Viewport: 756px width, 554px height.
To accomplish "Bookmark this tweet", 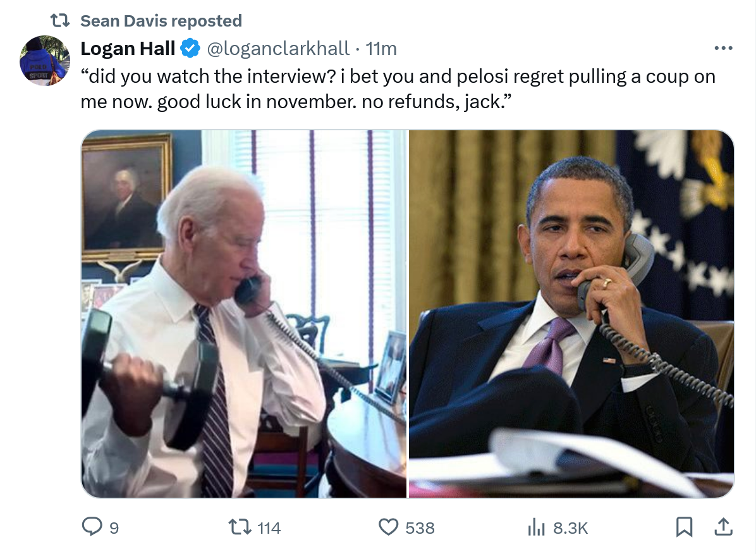I will [684, 527].
